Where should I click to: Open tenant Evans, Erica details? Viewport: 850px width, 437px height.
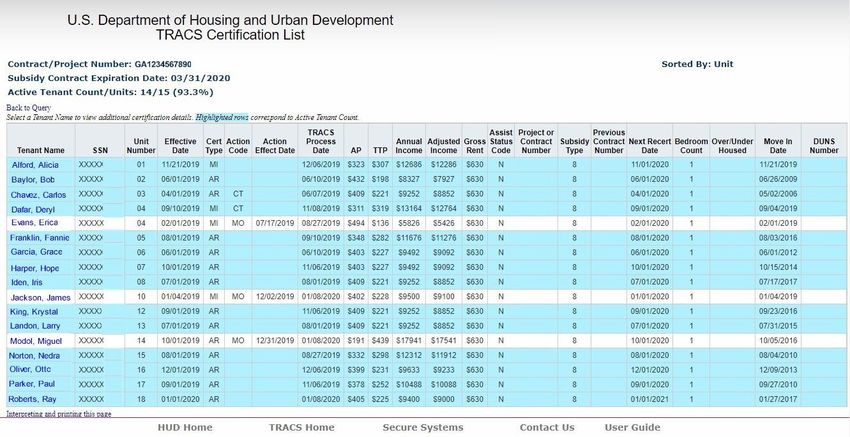coord(34,223)
